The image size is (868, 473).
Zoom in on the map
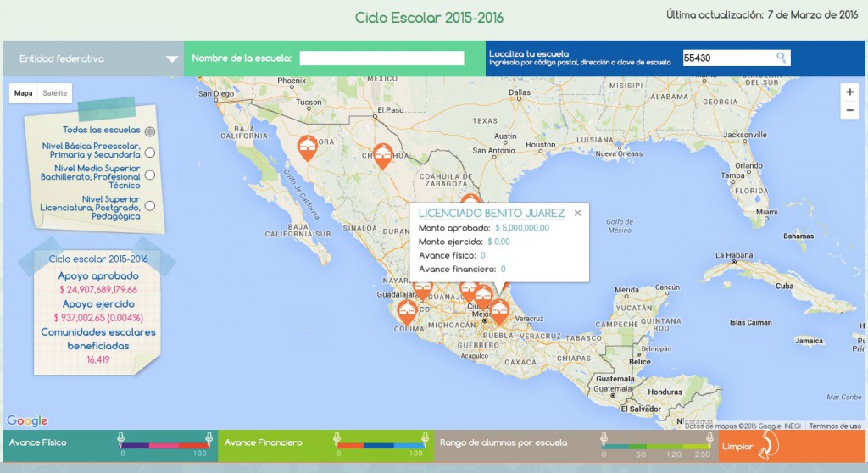point(849,92)
